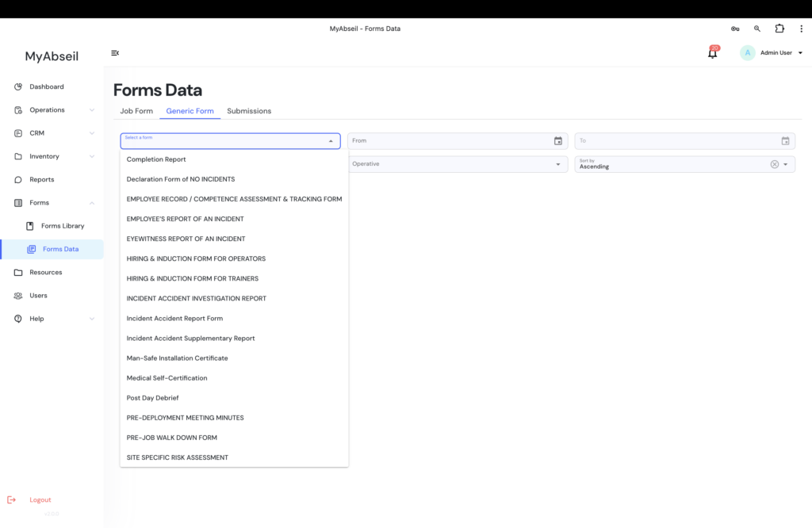Switch to the Job Form tab

click(136, 111)
